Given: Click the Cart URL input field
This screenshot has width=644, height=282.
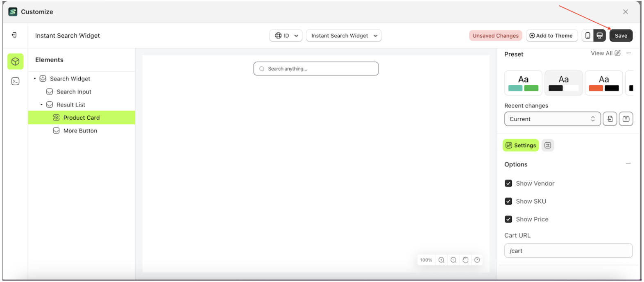Looking at the screenshot, I should click(x=568, y=250).
